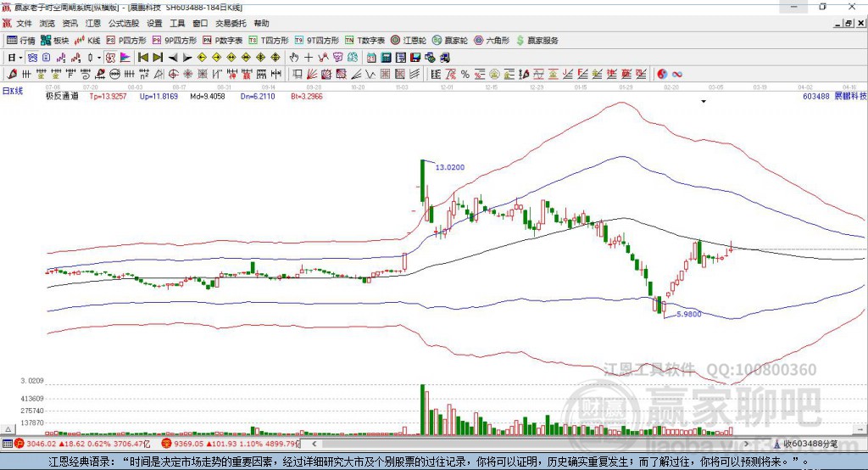Switch to the K线 chart view
The height and width of the screenshot is (470, 868).
pos(87,41)
